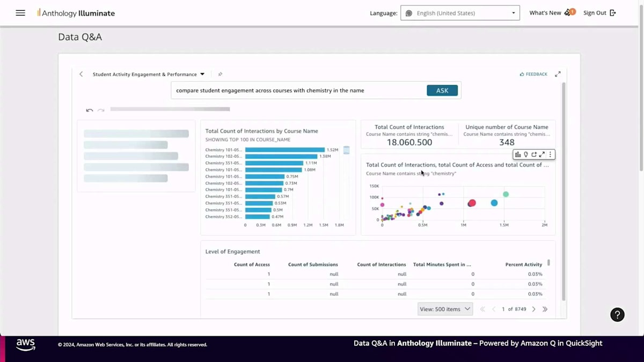Add scatter plot visual to pinboard

[534, 154]
